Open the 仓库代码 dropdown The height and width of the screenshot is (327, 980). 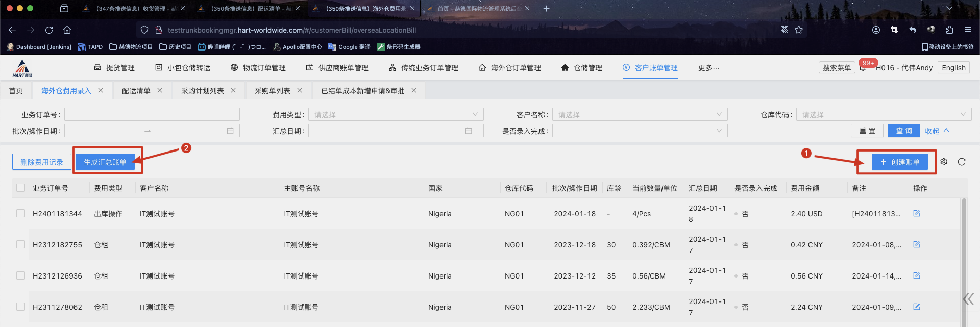884,115
